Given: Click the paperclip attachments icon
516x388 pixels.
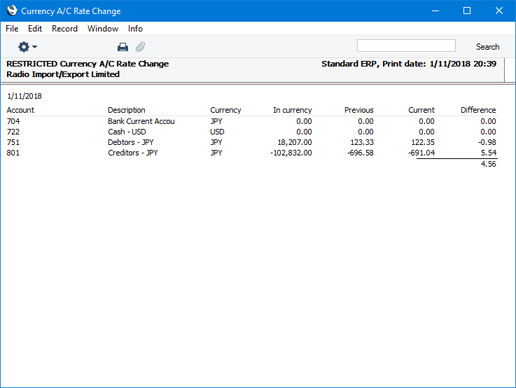Looking at the screenshot, I should [140, 47].
